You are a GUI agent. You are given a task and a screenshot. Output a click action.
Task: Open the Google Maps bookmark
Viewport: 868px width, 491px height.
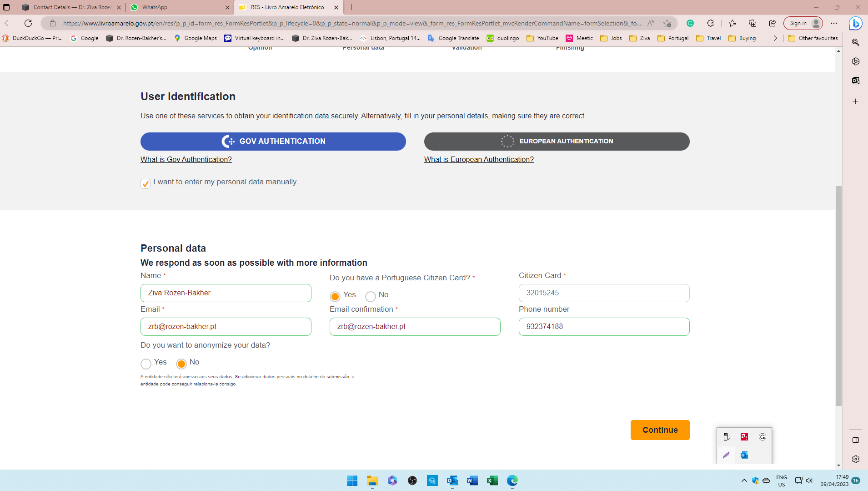tap(196, 38)
